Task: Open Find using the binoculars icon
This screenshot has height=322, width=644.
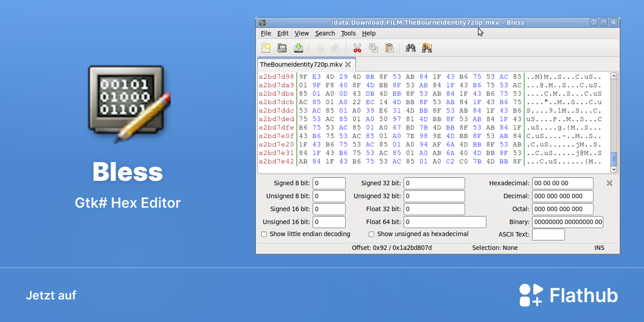Action: point(411,48)
